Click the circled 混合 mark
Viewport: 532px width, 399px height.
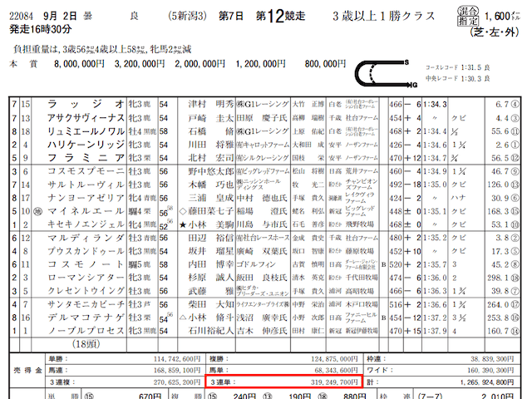[x=468, y=11]
